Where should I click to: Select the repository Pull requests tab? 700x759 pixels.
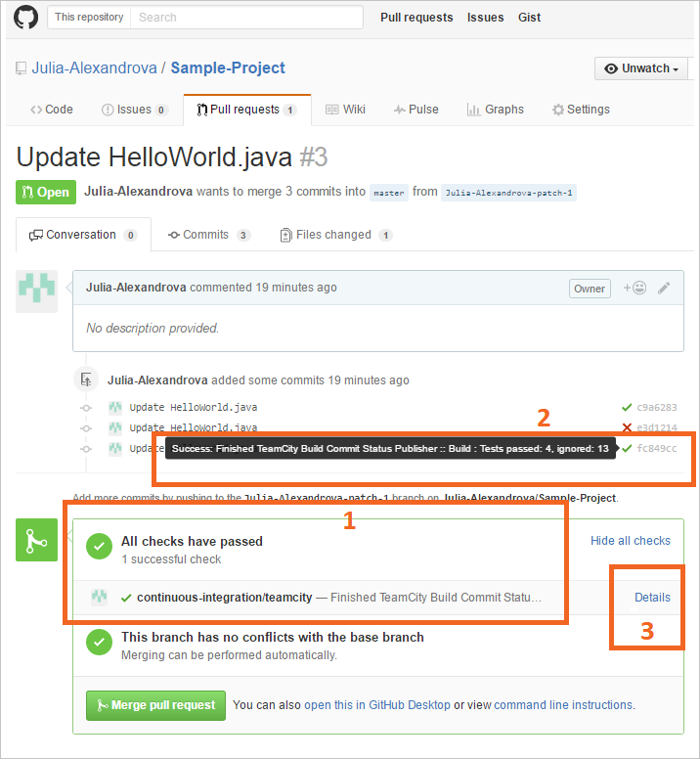click(246, 110)
